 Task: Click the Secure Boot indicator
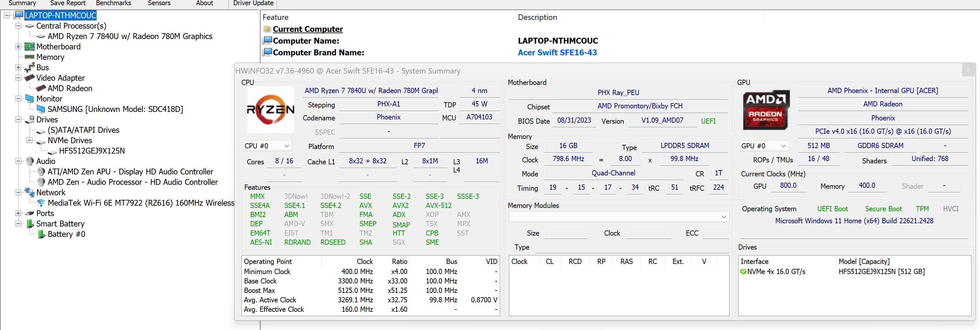pos(883,209)
